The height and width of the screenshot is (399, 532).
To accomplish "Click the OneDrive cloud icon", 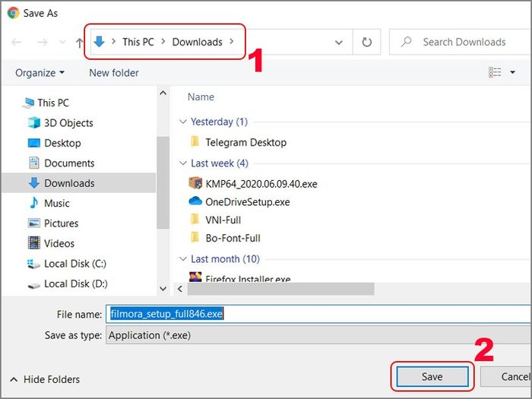I will (x=195, y=201).
